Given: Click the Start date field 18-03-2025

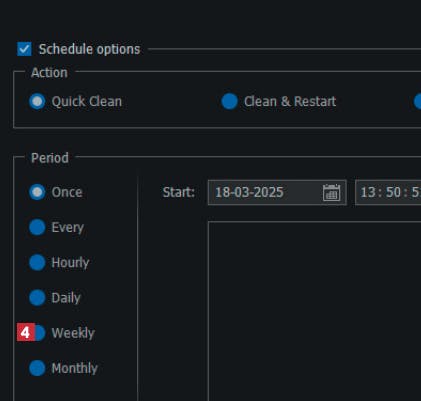Looking at the screenshot, I should (x=277, y=192).
